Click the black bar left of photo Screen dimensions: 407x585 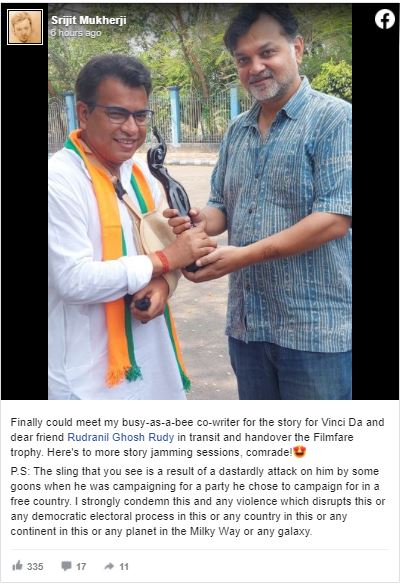(25, 224)
